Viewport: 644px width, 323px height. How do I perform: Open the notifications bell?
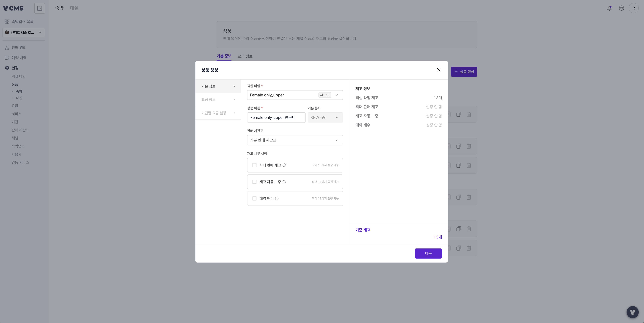point(609,8)
